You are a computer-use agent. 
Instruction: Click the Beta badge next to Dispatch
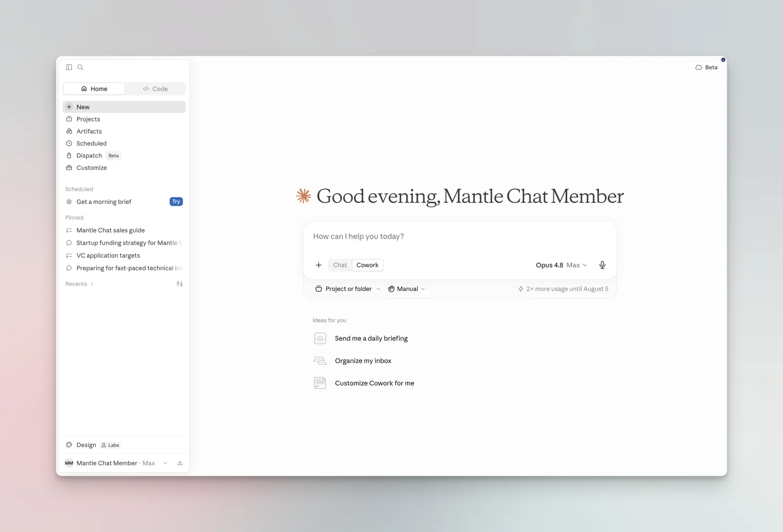coord(114,155)
